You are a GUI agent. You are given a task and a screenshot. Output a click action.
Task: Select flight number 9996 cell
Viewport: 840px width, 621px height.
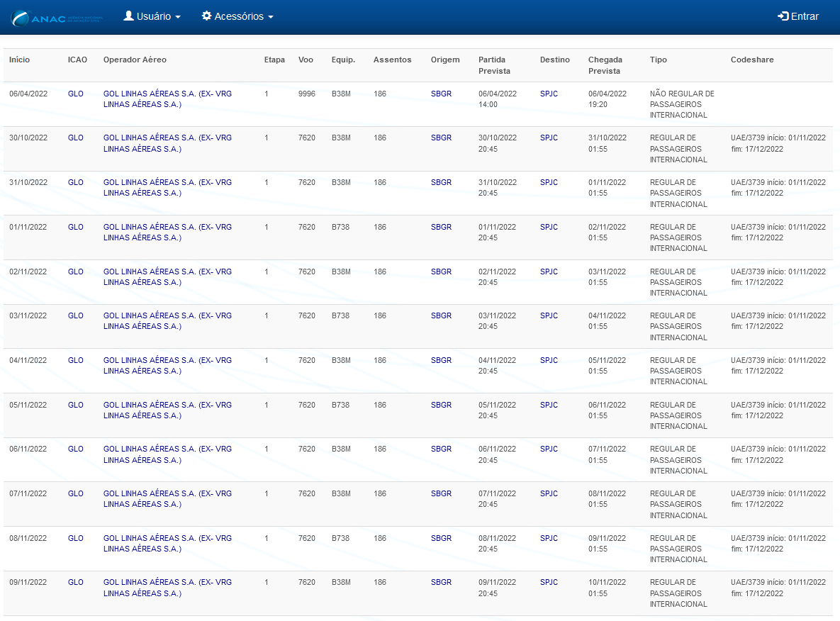(x=307, y=94)
